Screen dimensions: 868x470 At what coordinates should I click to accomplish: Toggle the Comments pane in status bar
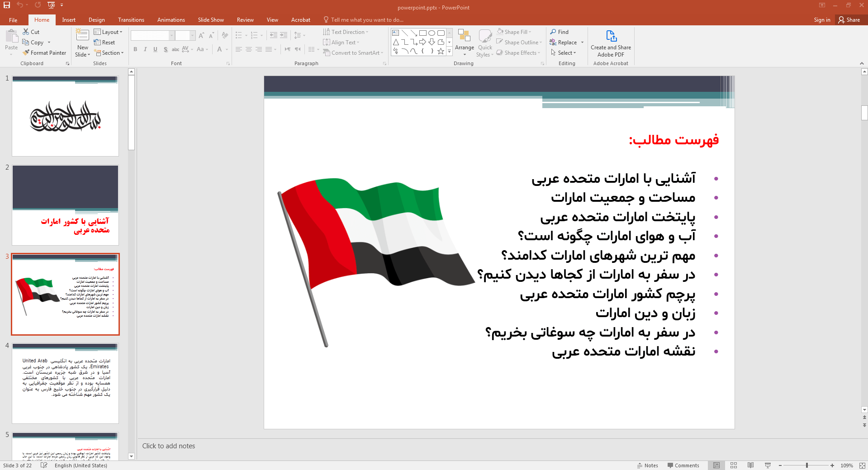click(683, 465)
